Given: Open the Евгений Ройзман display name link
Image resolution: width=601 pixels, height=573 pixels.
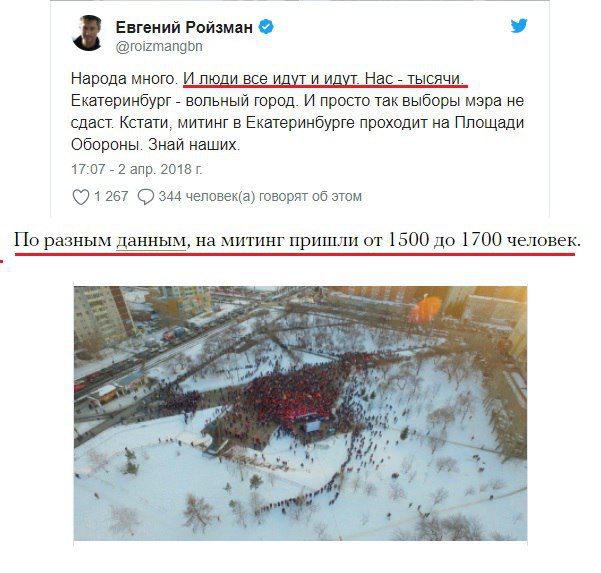Looking at the screenshot, I should [184, 27].
